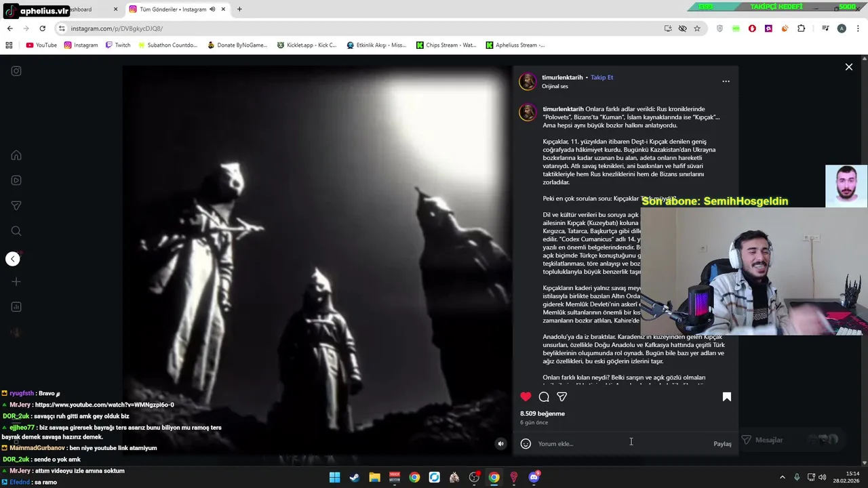Screen dimensions: 868x488
Task: Launch Steam from the taskbar
Action: coord(354,477)
